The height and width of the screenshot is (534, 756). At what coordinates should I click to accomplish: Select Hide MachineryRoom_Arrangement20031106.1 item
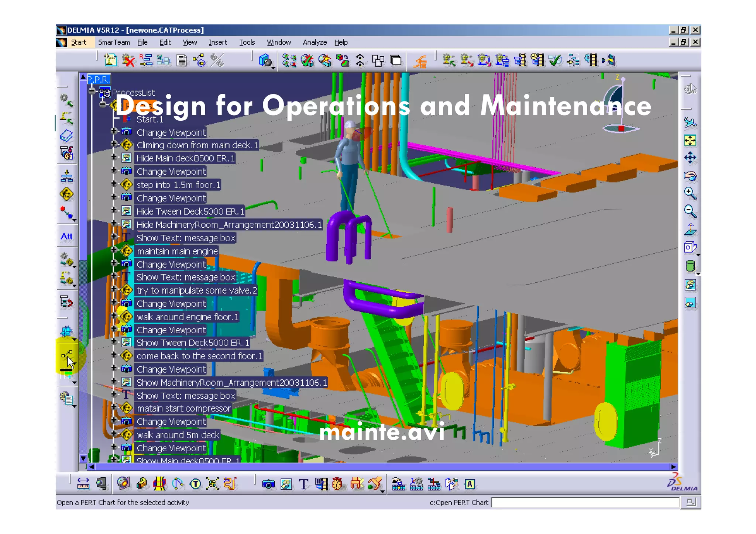coord(229,225)
